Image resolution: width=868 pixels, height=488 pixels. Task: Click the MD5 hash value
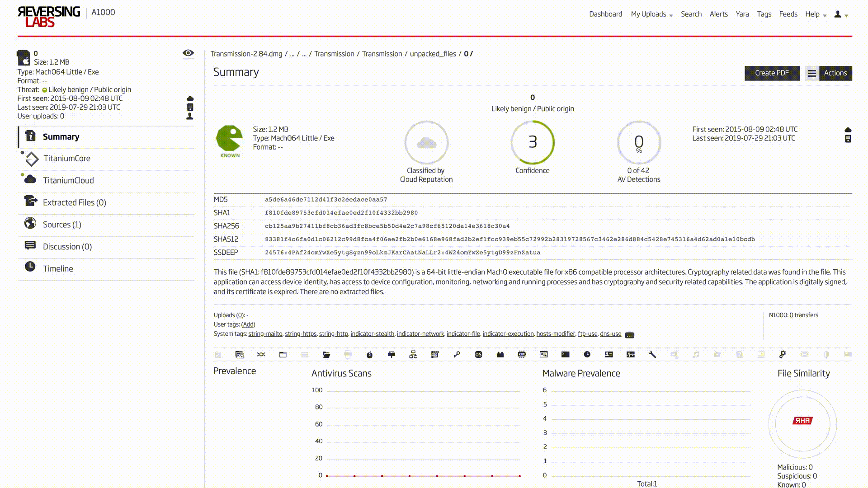(x=326, y=200)
